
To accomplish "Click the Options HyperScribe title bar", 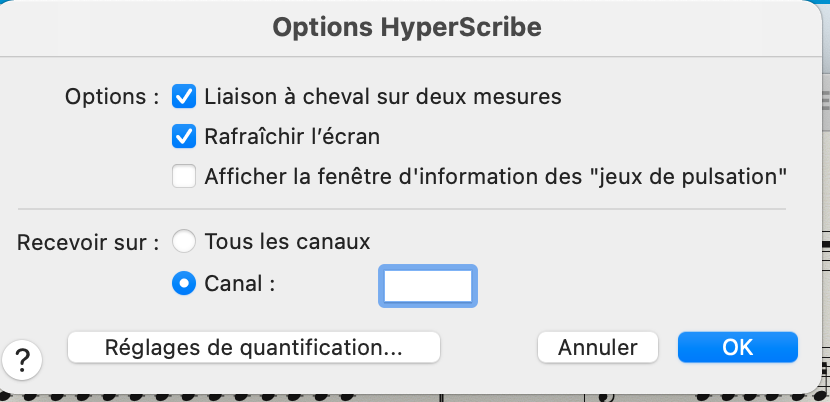I will (x=407, y=28).
